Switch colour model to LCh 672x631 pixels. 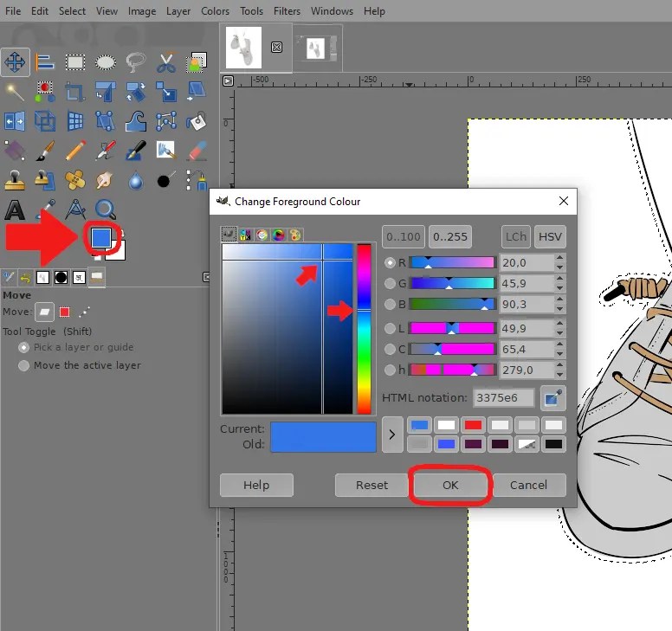(x=515, y=237)
